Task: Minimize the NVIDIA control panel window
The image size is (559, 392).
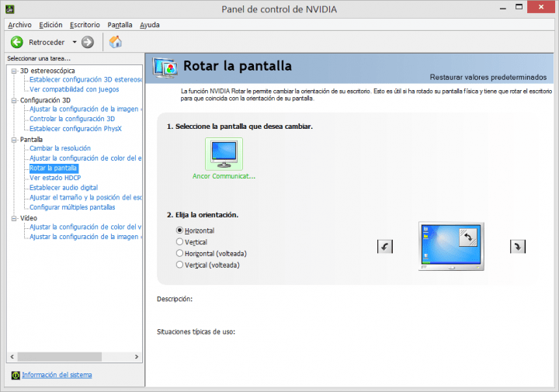Action: (503, 8)
